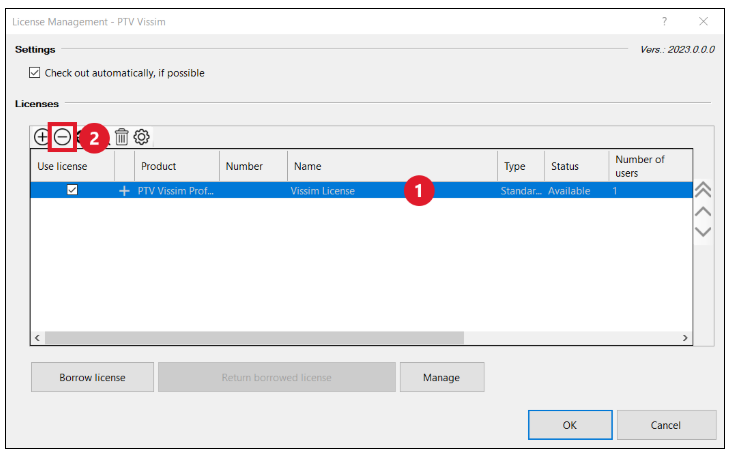Image resolution: width=733 pixels, height=455 pixels.
Task: Click the Return borrowed license button
Action: 277,377
